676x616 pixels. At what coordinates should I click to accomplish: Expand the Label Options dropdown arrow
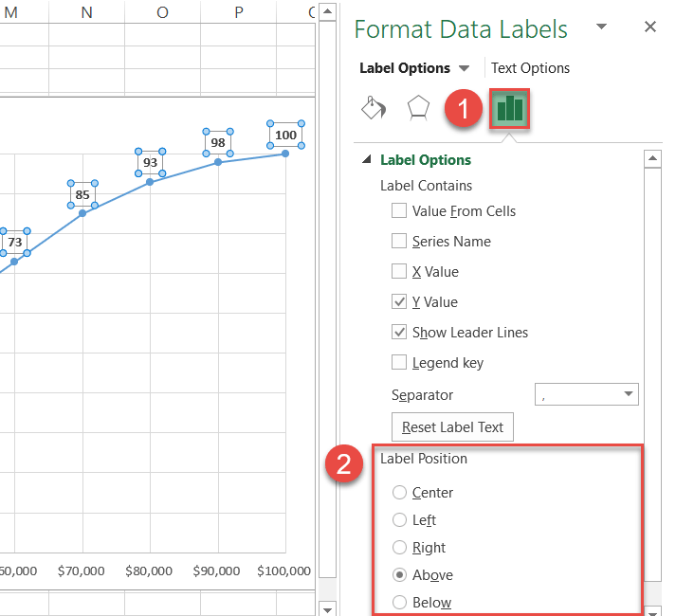[464, 68]
